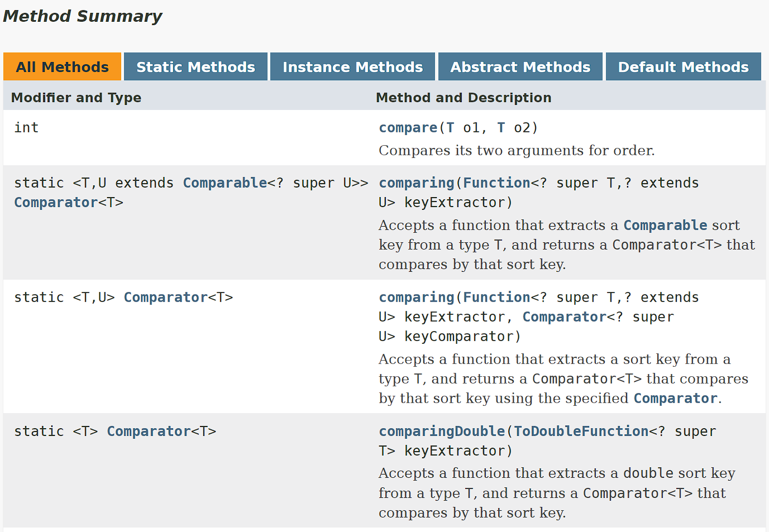The height and width of the screenshot is (532, 769).
Task: Click the Comparator link in keyComparator's signature
Action: [563, 317]
